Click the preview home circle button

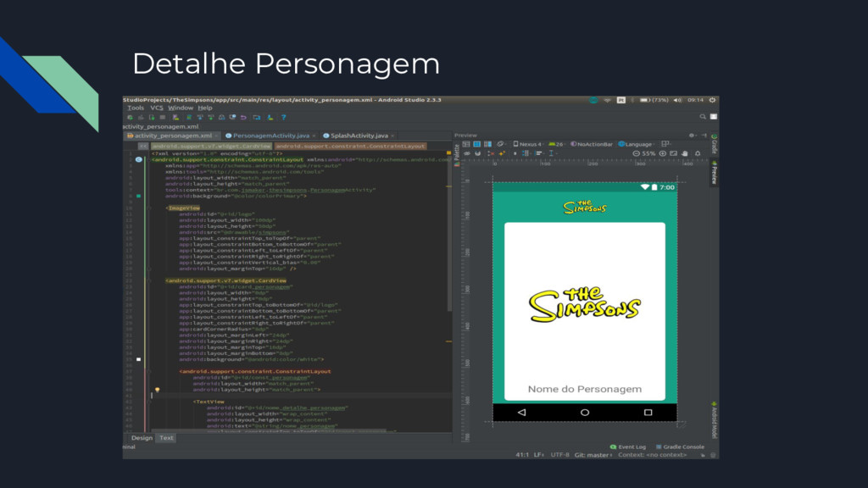point(585,413)
